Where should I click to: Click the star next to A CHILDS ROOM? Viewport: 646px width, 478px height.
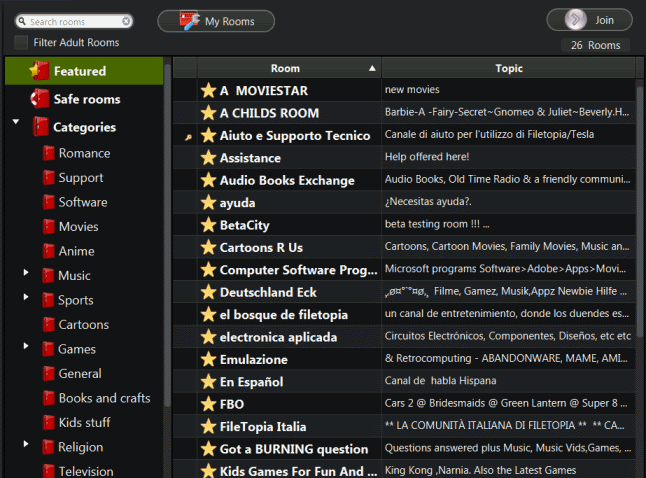208,112
